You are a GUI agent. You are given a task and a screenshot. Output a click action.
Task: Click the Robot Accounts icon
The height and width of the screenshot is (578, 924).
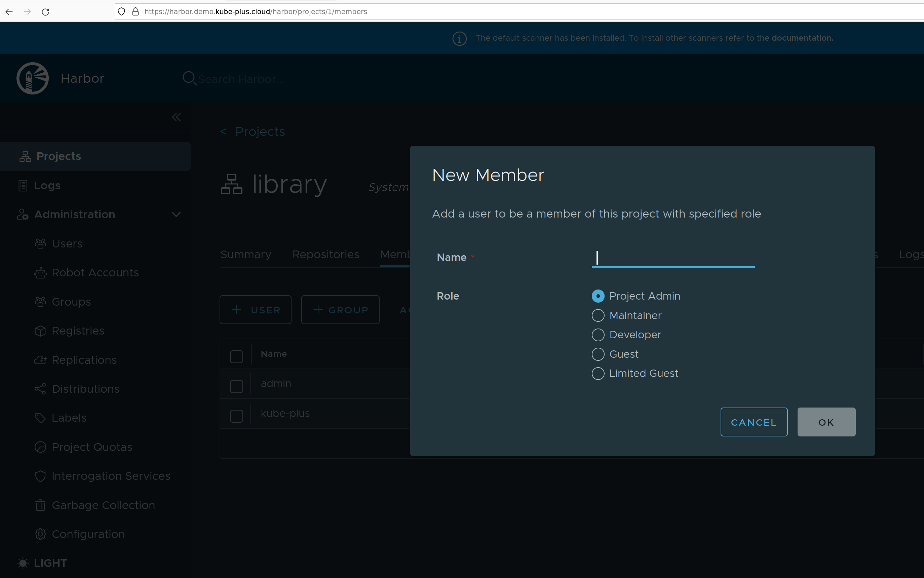pos(40,273)
